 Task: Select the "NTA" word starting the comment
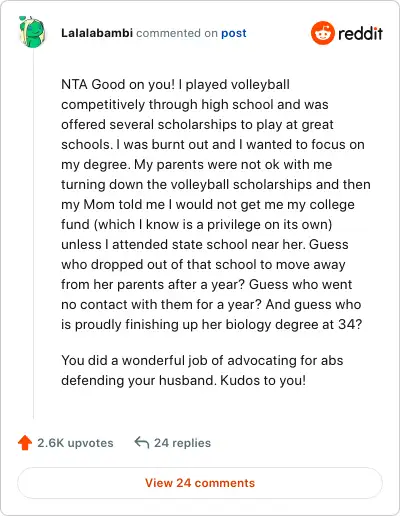[x=74, y=84]
